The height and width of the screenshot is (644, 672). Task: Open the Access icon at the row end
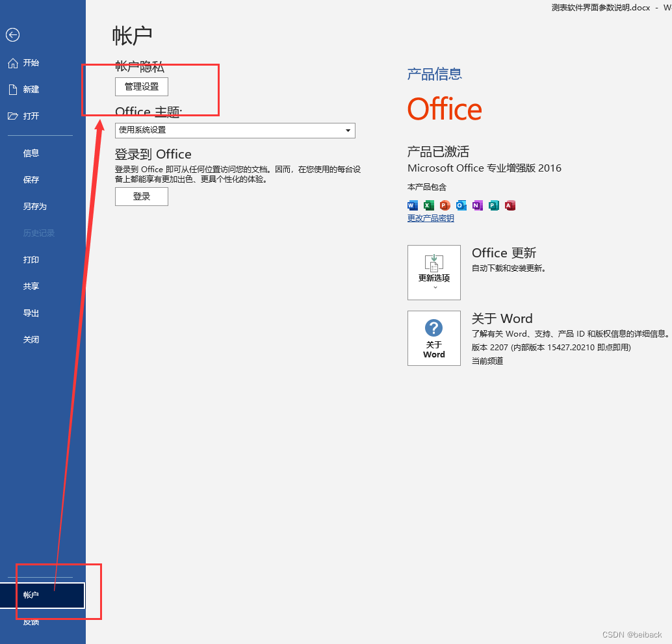pos(510,205)
